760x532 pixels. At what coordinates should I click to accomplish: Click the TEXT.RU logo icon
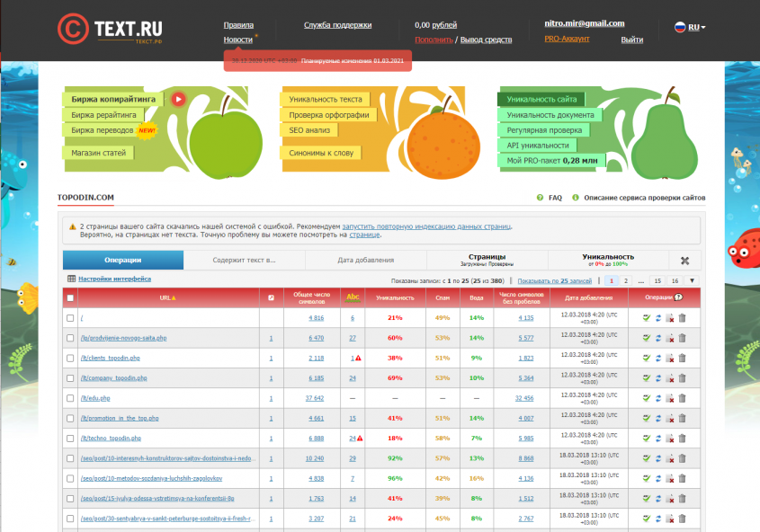pyautogui.click(x=71, y=29)
